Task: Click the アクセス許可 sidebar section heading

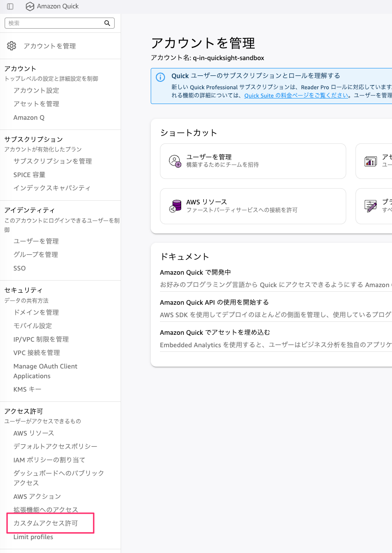Action: coord(23,411)
